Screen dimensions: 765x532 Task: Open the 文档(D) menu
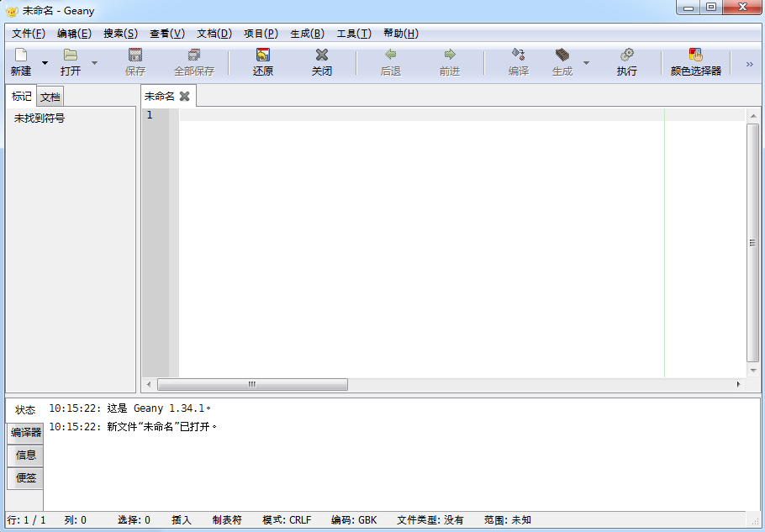click(x=214, y=34)
